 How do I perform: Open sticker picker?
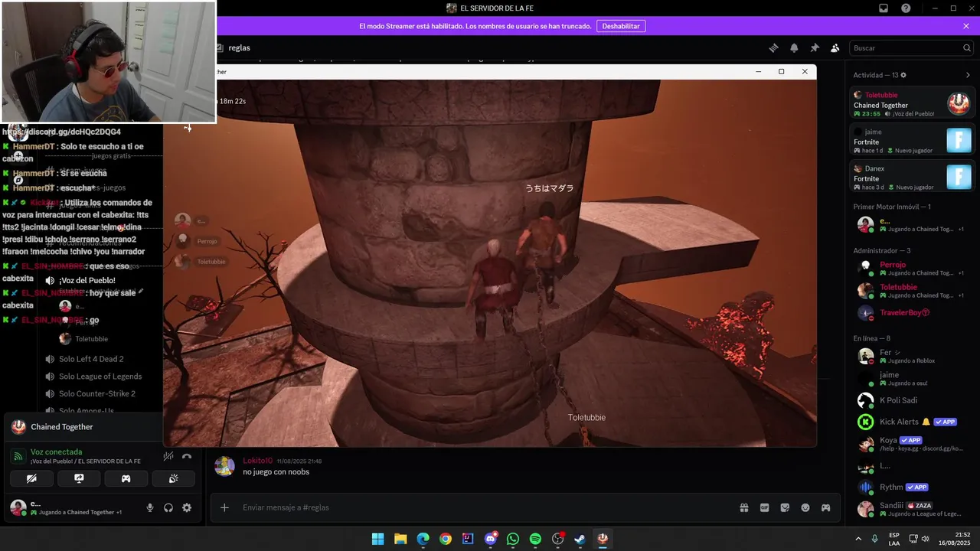tap(785, 507)
